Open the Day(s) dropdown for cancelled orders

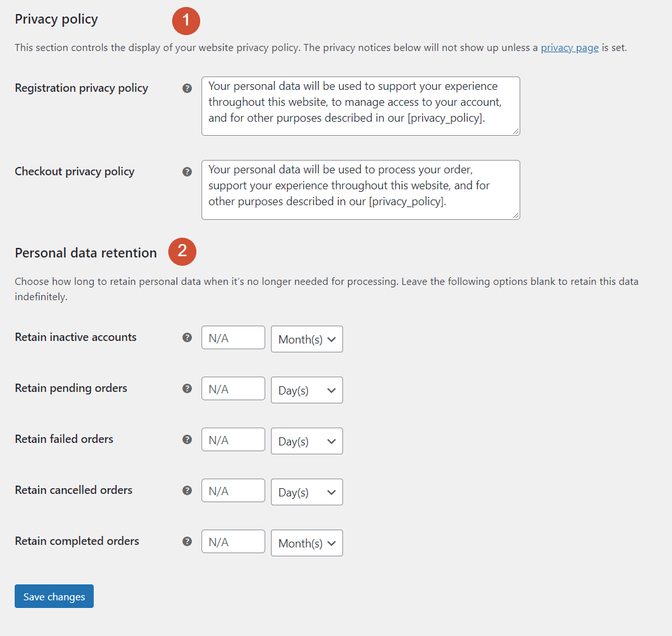coord(307,491)
